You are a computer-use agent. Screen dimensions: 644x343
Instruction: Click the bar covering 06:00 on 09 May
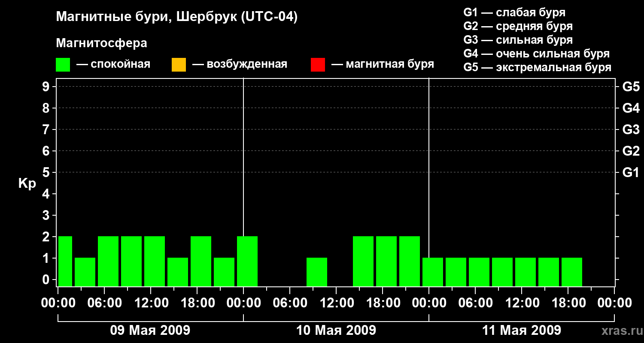coord(108,261)
